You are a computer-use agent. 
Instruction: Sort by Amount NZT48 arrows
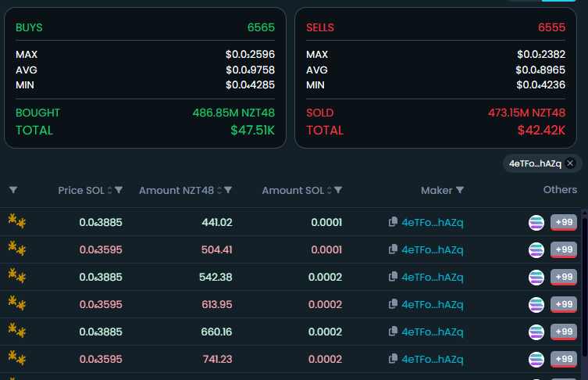(x=219, y=190)
